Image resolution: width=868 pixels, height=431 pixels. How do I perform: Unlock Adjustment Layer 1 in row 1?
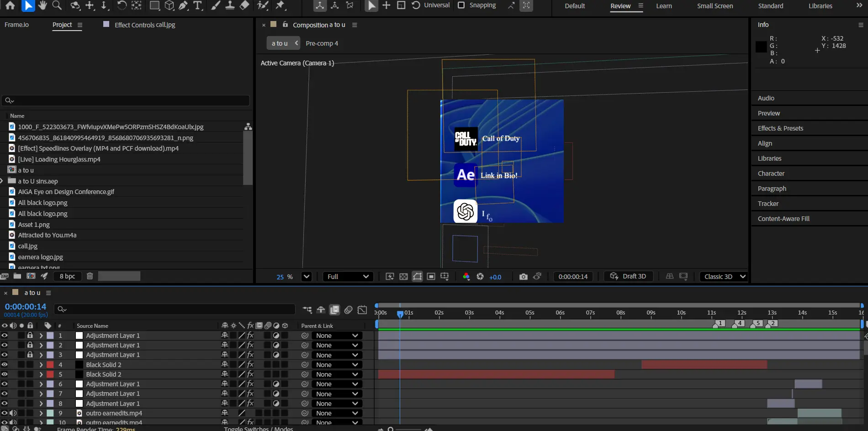pos(30,336)
